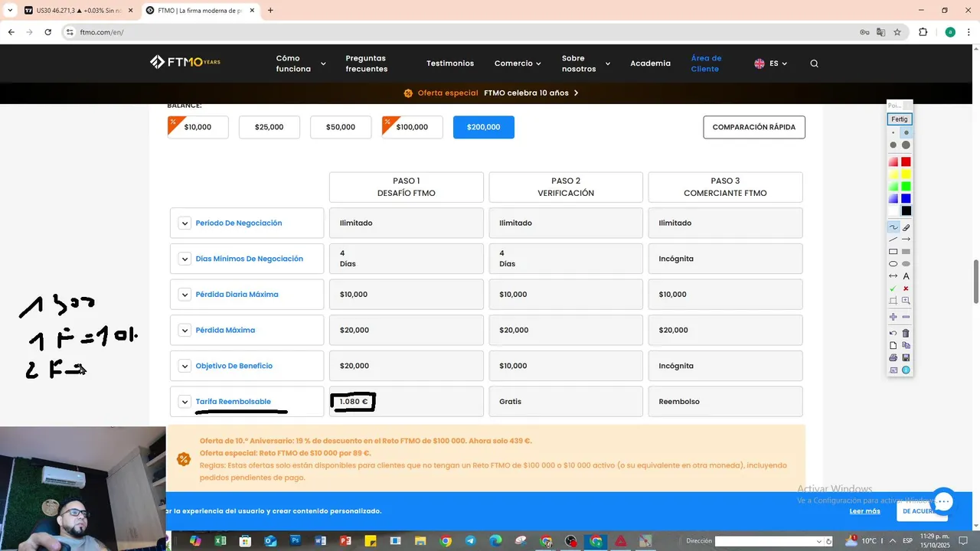Open the Oferta especial banner link

(491, 93)
